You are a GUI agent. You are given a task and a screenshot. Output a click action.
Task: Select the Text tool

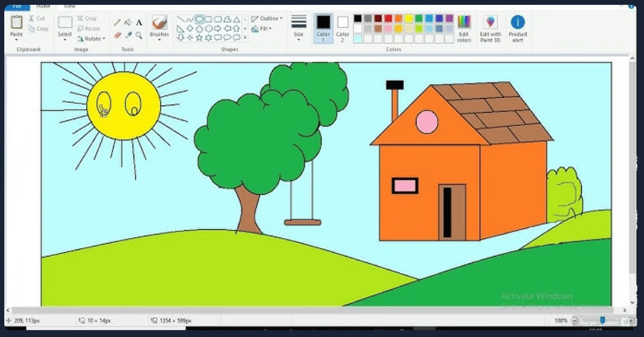tap(139, 23)
